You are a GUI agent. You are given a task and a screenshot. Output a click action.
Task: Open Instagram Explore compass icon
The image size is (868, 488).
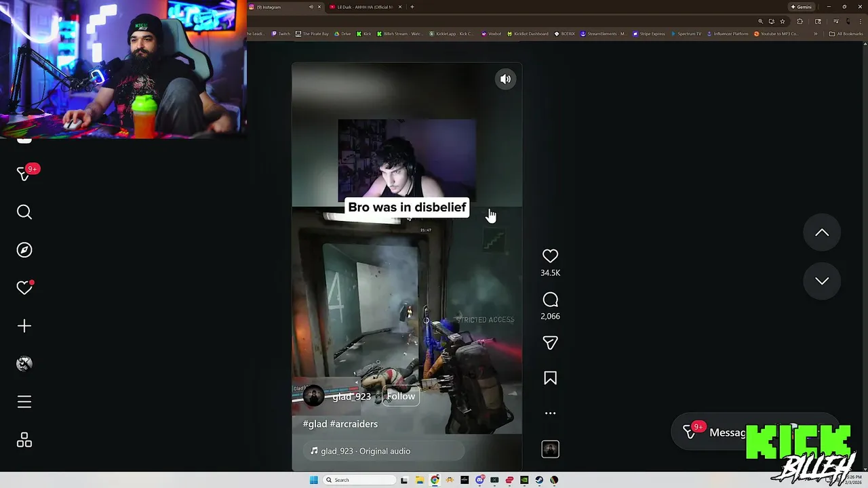24,250
